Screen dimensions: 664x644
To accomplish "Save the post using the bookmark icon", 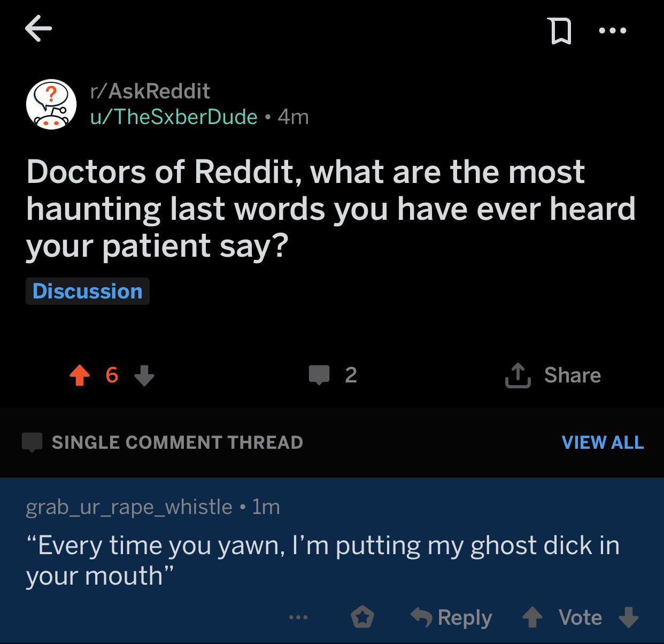I will click(x=560, y=30).
